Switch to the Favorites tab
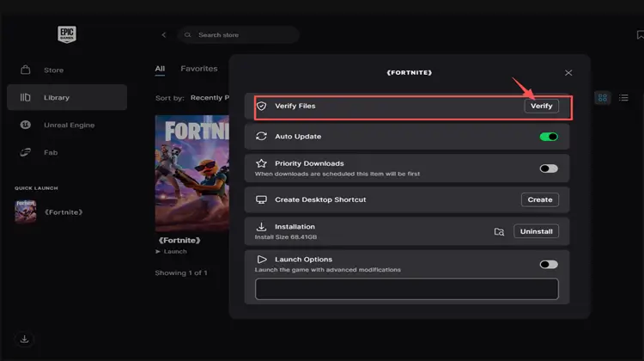 click(199, 69)
